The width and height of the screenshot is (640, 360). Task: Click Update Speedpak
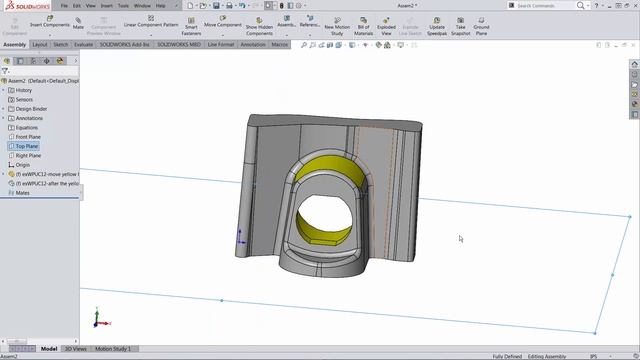(x=437, y=27)
